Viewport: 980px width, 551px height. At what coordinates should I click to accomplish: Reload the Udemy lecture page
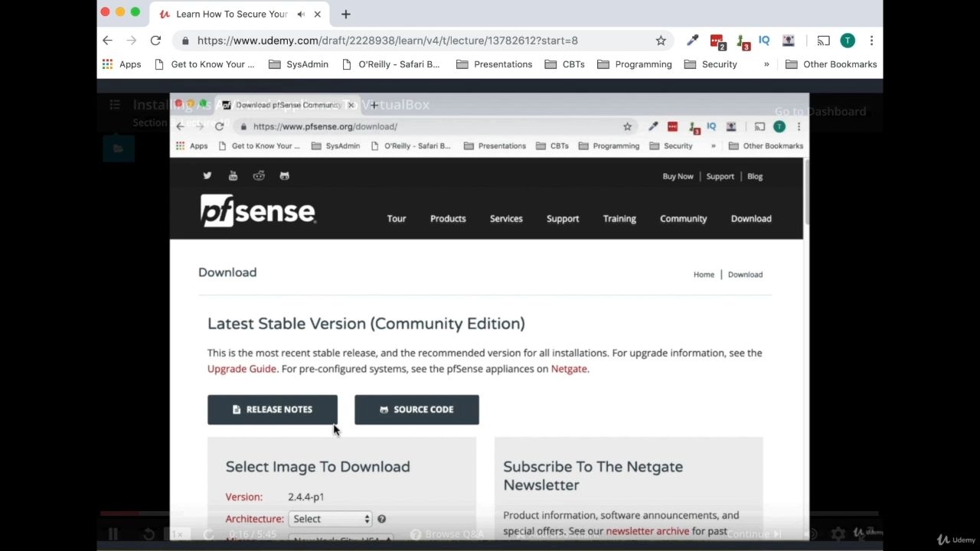(x=155, y=41)
